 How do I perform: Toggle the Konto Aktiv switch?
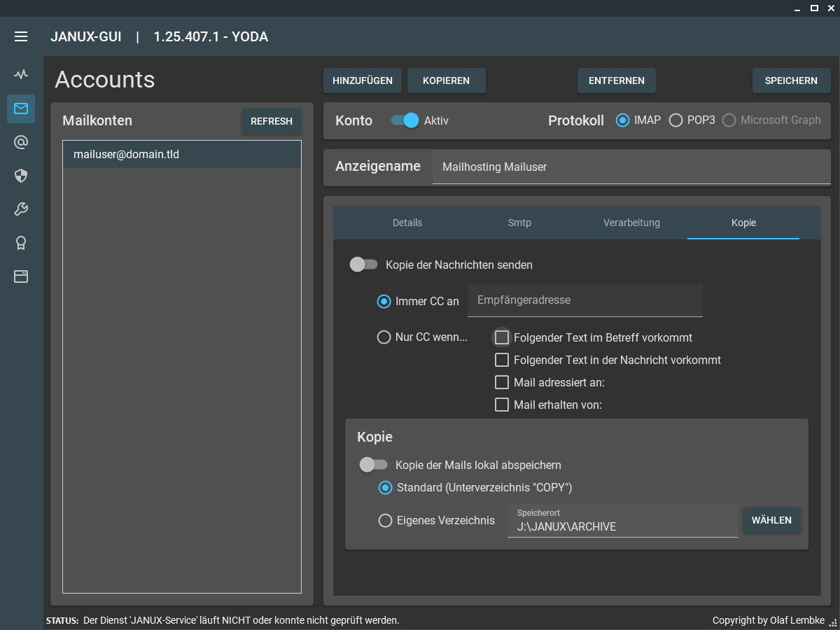click(405, 120)
